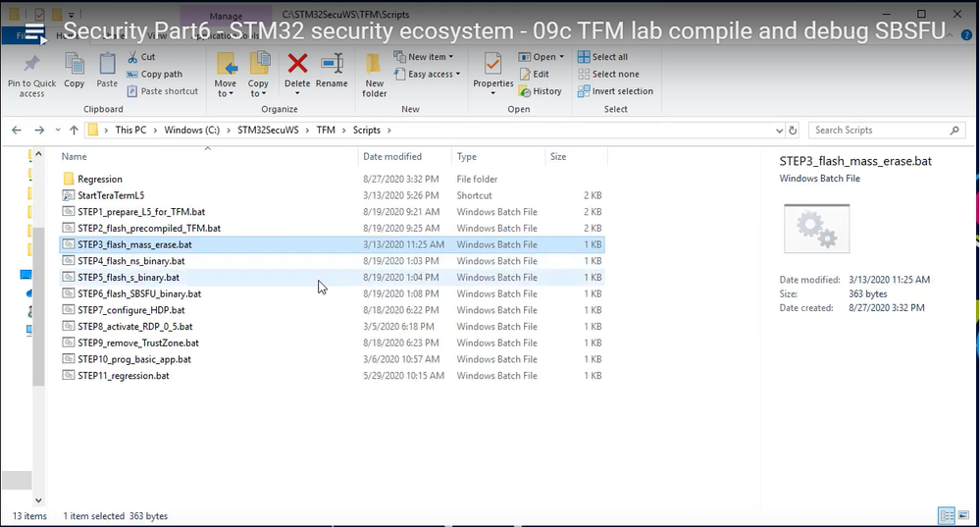Click Invert selection

tap(615, 91)
